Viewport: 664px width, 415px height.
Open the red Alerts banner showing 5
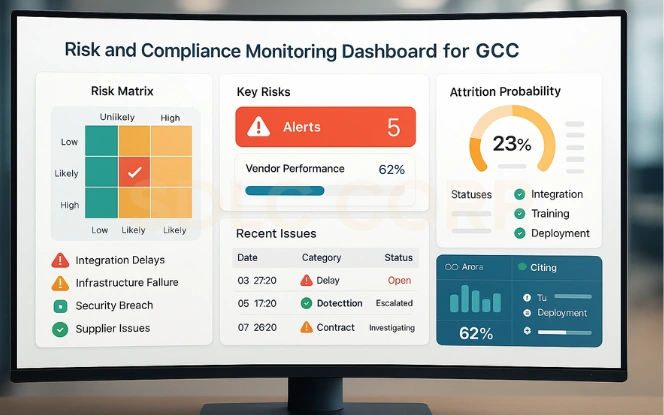(325, 127)
